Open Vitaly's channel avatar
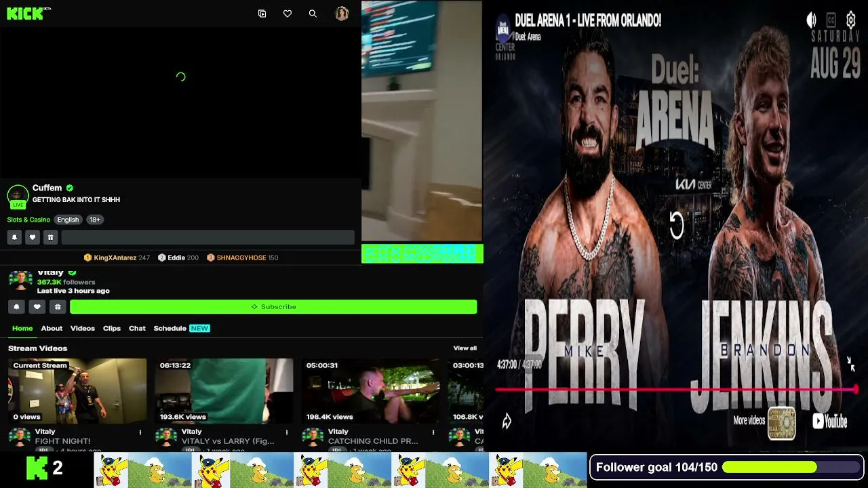The image size is (868, 488). point(20,281)
